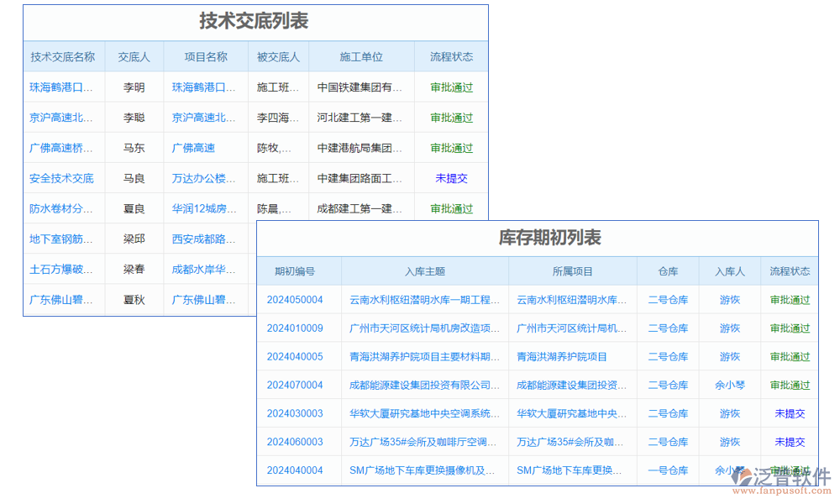Click 入库人 游恢 on 2024010009 row

coord(728,328)
